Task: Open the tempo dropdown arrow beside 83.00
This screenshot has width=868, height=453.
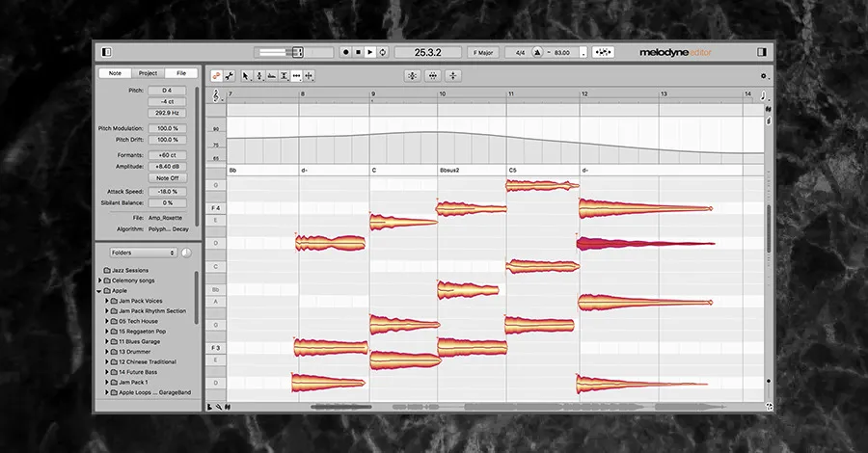Action: tap(583, 53)
